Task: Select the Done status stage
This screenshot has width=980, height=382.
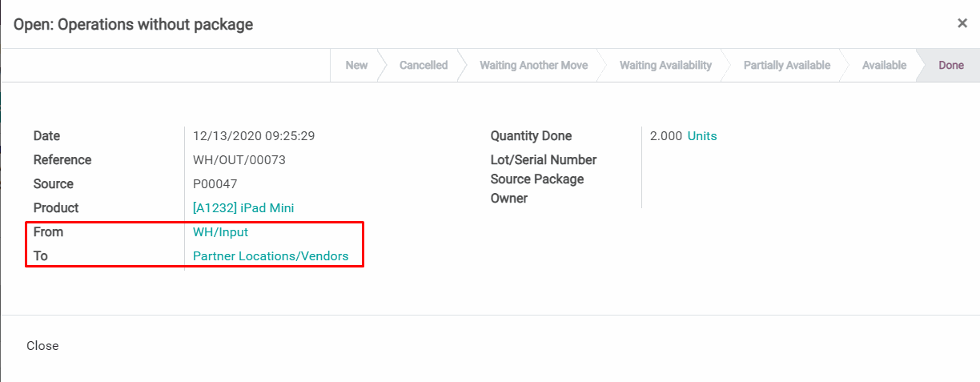Action: 950,66
